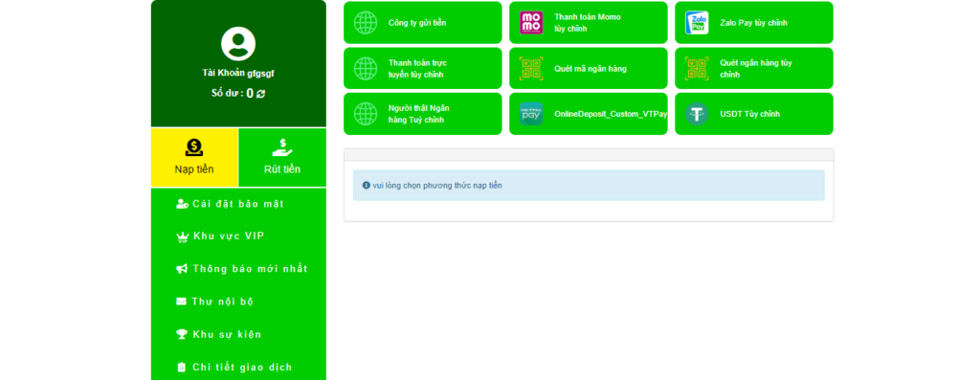Choose OnlineDeposit_Custom_VTPay method
980x380 pixels.
(589, 114)
